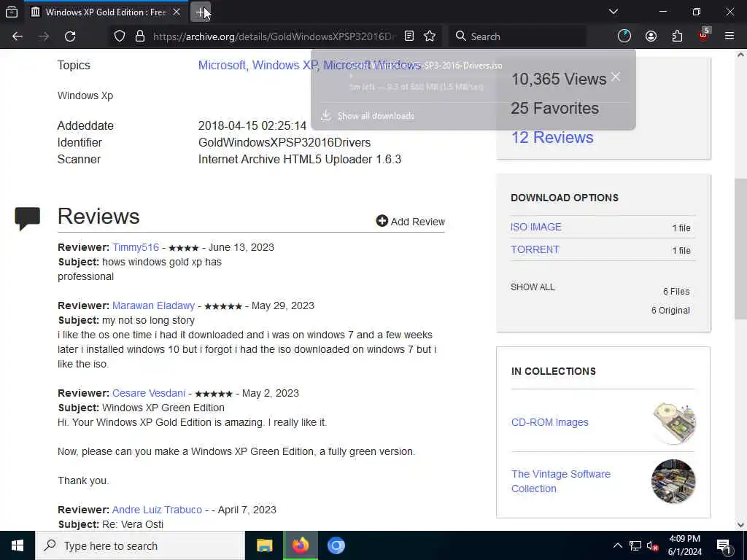Open the CD-ROM Images collection link
The height and width of the screenshot is (560, 747).
[x=550, y=422]
